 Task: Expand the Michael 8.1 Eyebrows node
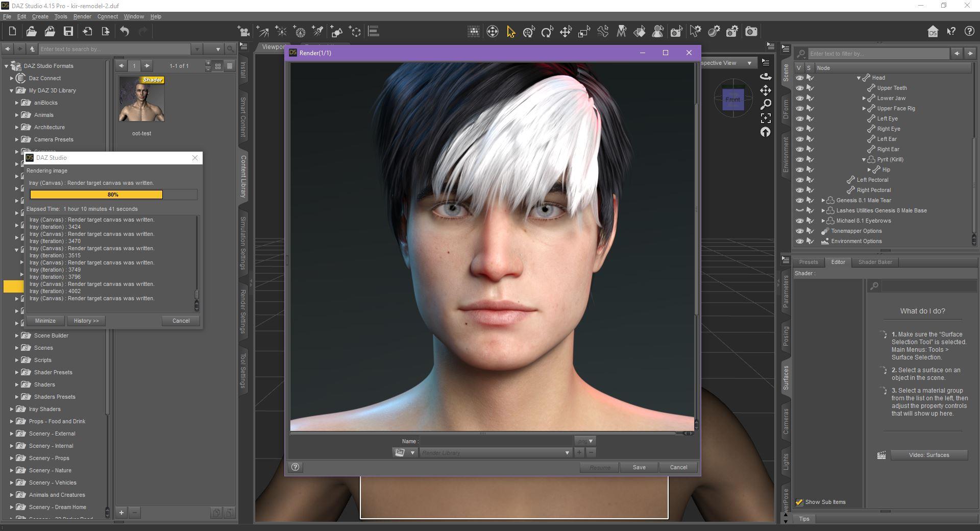coord(823,221)
